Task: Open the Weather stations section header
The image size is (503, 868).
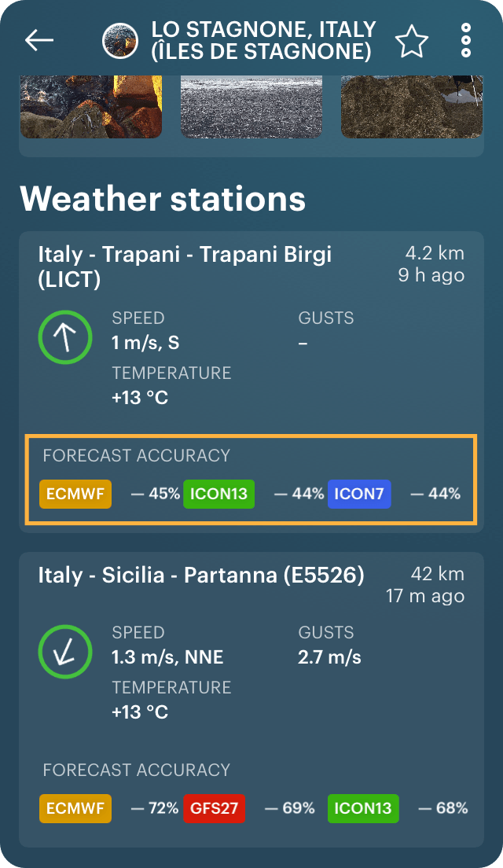Action: click(164, 199)
